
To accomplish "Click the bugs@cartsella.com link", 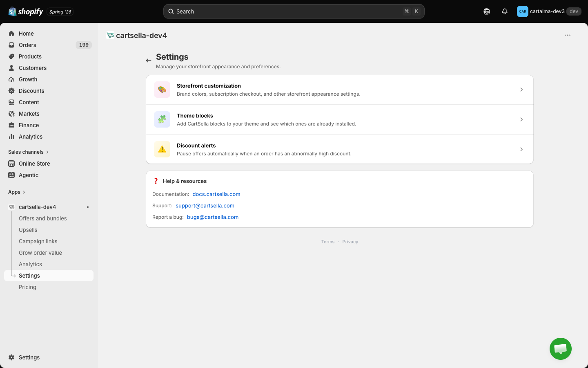I will point(213,217).
